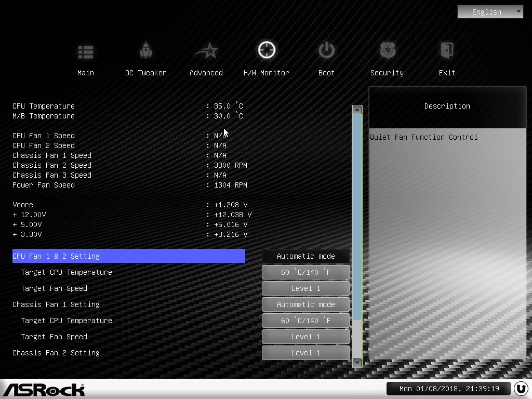This screenshot has width=532, height=399.
Task: Change Chassis Fan 1 Automatic mode option
Action: [305, 304]
